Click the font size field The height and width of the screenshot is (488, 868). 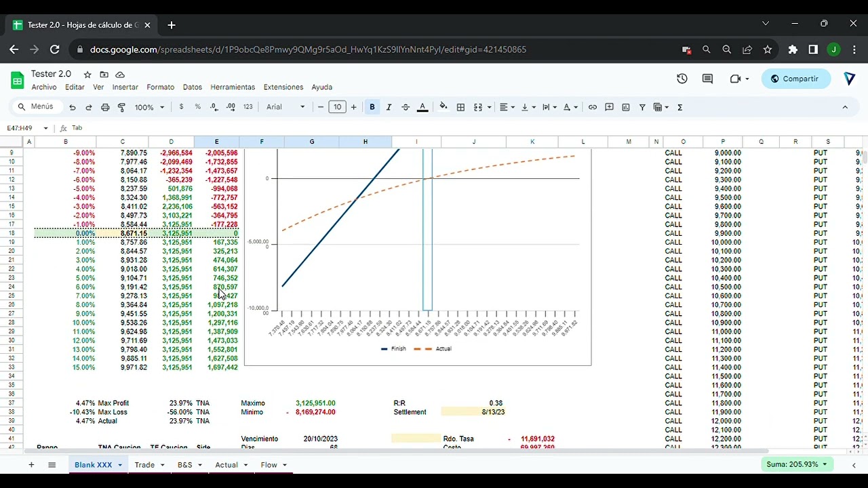tap(337, 107)
